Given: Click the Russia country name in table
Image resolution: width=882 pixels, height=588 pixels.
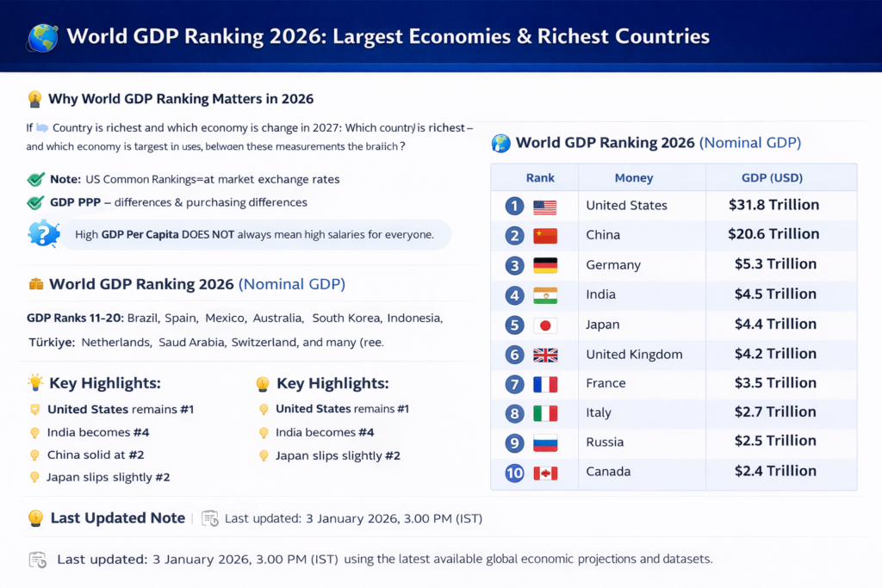Looking at the screenshot, I should [605, 442].
